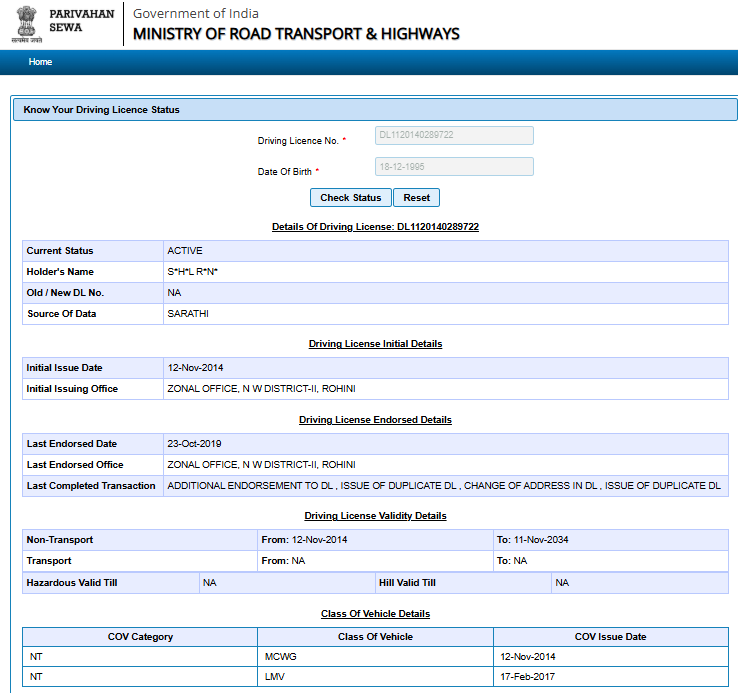This screenshot has width=738, height=693.
Task: Click the Details Of Driving License heading
Action: click(375, 227)
